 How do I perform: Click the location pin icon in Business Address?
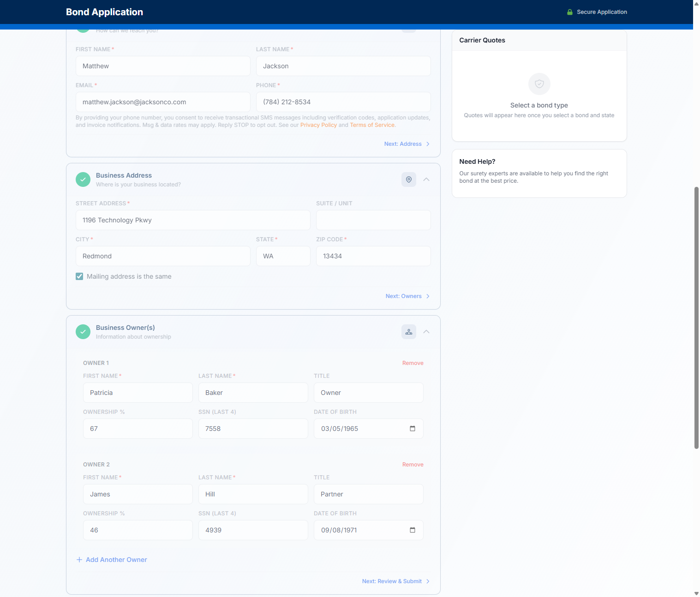[408, 179]
